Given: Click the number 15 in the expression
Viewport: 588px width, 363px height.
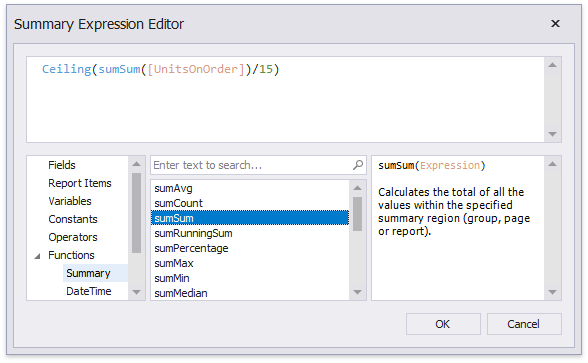Looking at the screenshot, I should pyautogui.click(x=266, y=69).
